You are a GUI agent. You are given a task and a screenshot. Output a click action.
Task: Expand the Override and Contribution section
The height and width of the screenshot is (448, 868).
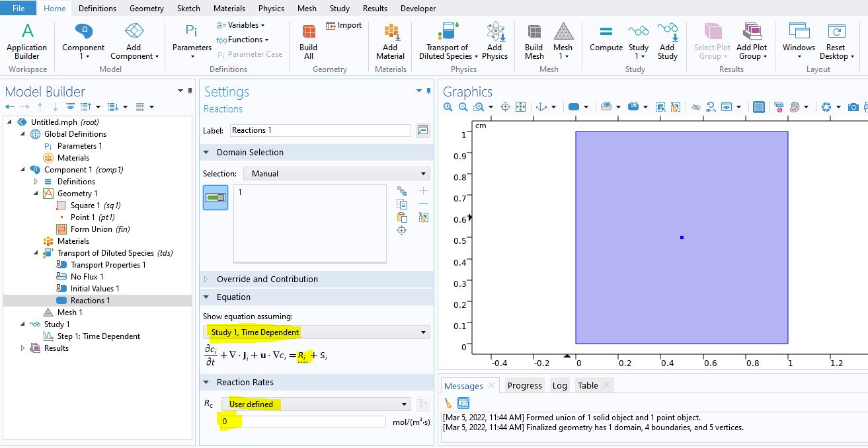(x=267, y=280)
